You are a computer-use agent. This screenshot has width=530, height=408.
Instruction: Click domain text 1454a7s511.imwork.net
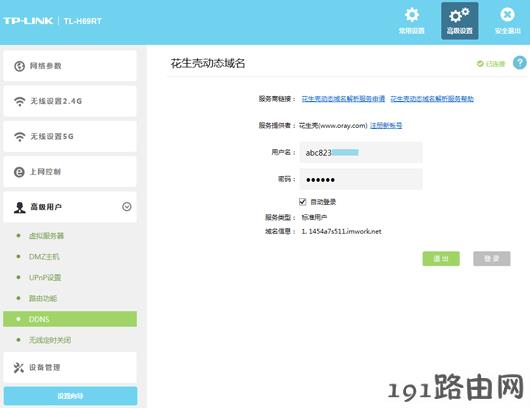(345, 232)
